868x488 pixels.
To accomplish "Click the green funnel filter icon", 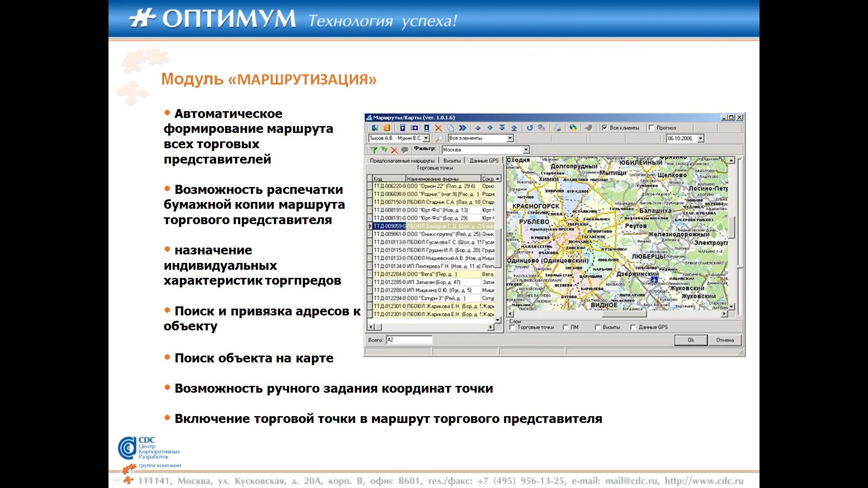I will (x=373, y=150).
